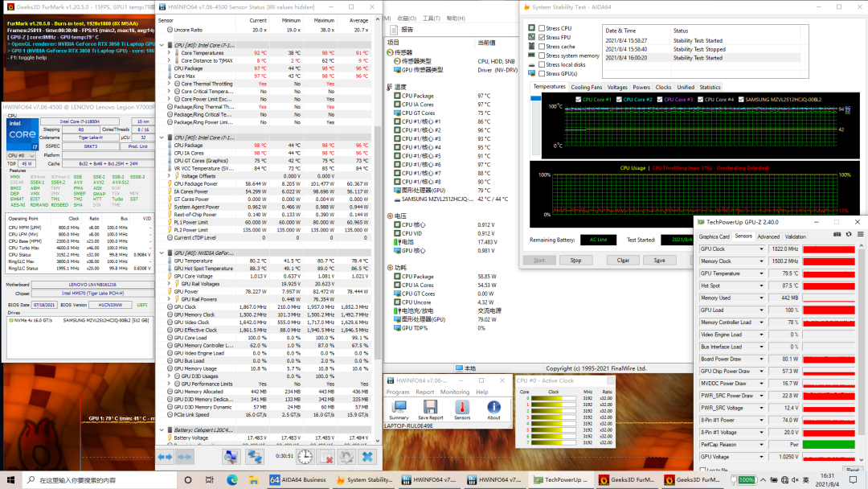Switch to the Cooling Fans tab

tap(586, 87)
